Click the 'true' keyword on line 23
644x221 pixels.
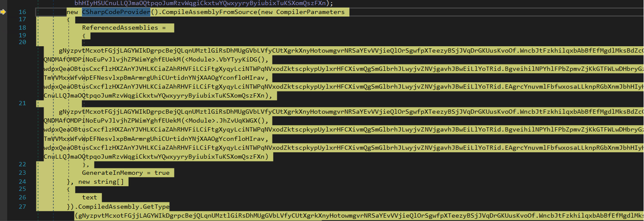point(162,173)
